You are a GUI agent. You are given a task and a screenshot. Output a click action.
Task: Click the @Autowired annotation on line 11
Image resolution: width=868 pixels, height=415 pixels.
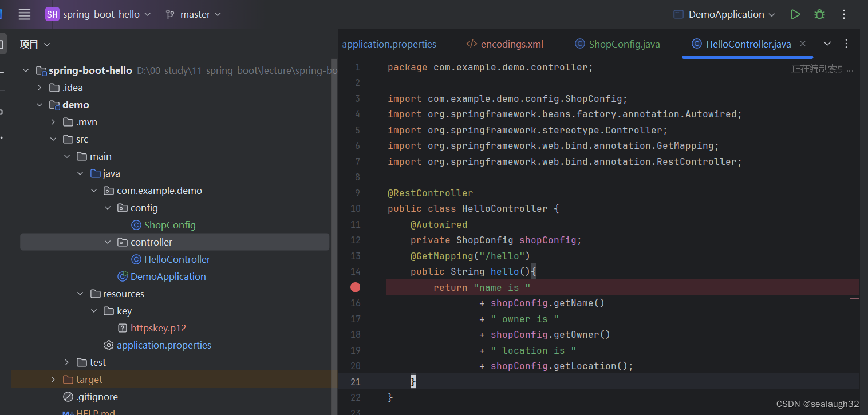[439, 224]
